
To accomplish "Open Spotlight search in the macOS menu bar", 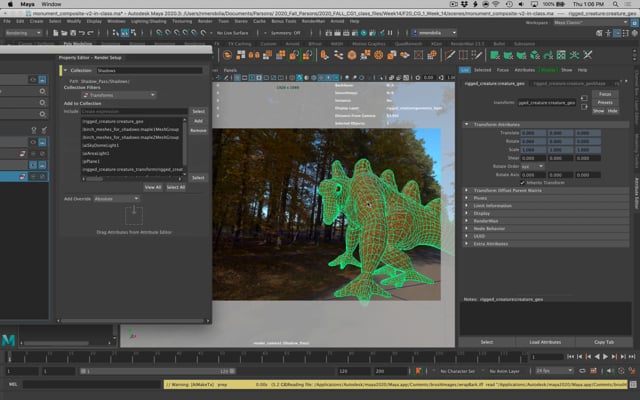I will coord(615,4).
